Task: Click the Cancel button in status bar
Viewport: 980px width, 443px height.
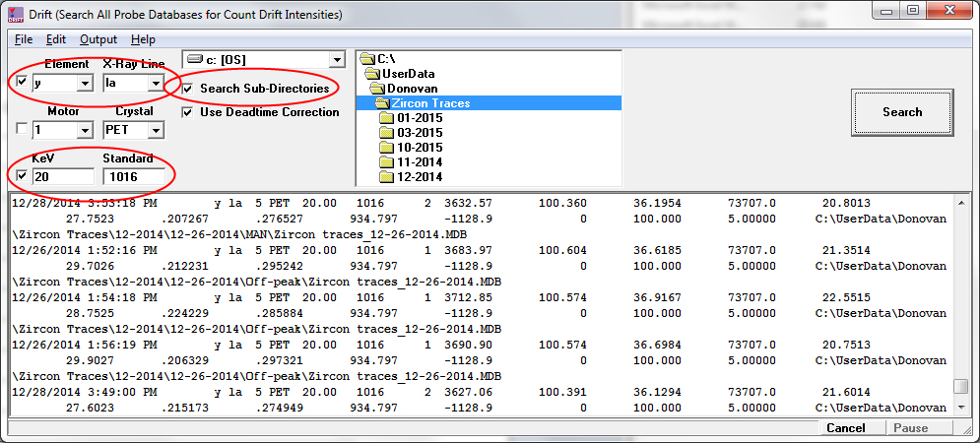Action: pos(845,428)
